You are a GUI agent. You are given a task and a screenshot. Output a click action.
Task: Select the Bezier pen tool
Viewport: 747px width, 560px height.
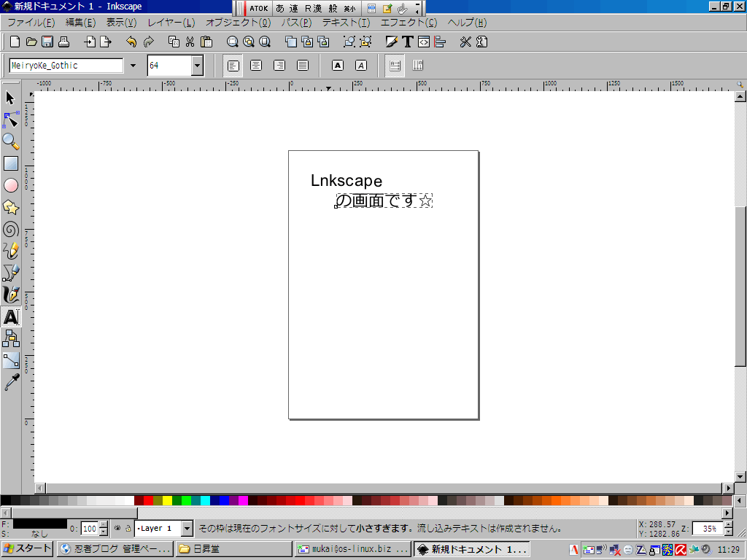pyautogui.click(x=10, y=273)
